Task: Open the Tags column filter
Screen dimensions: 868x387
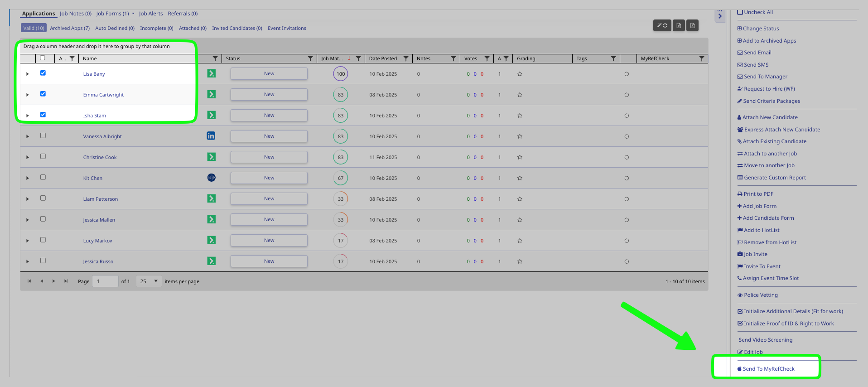Action: tap(613, 58)
